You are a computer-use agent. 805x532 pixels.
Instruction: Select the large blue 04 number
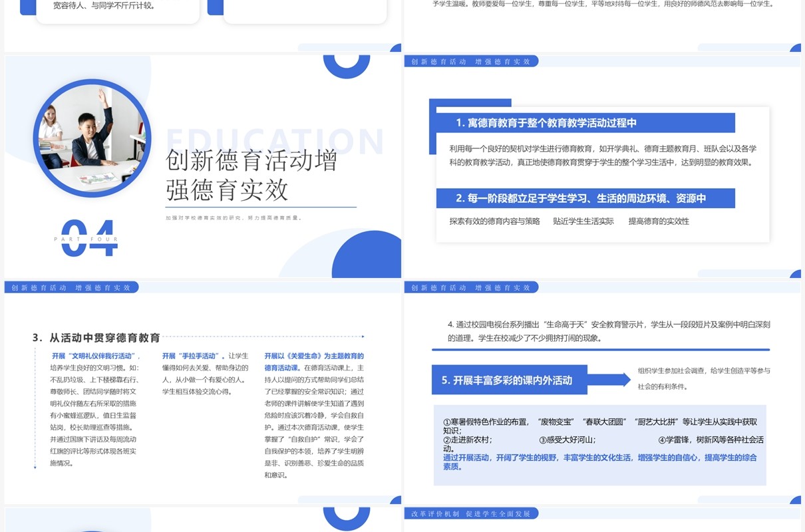(89, 238)
